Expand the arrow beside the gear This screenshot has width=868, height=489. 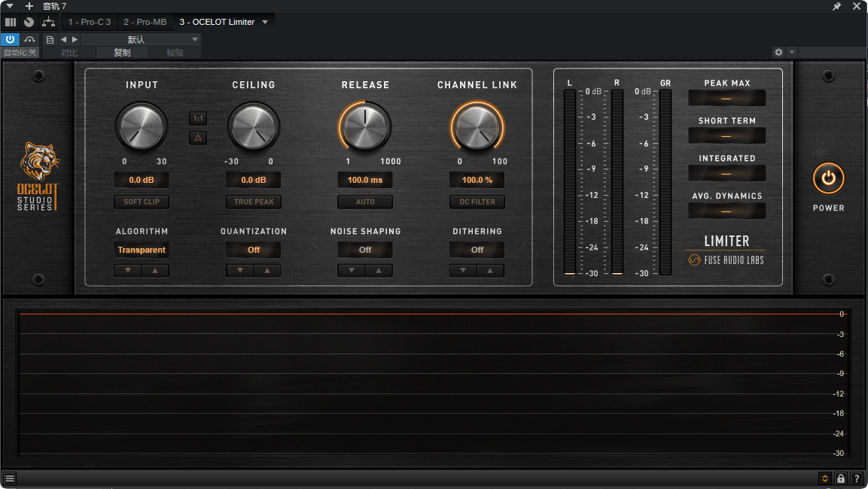(x=792, y=52)
